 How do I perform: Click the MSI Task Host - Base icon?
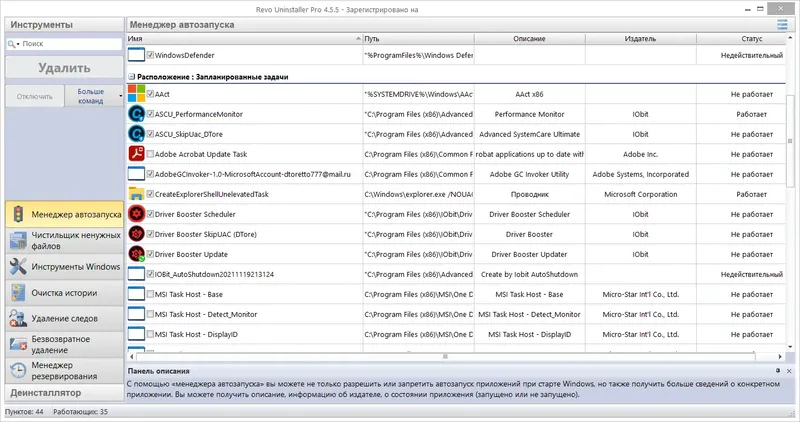136,294
